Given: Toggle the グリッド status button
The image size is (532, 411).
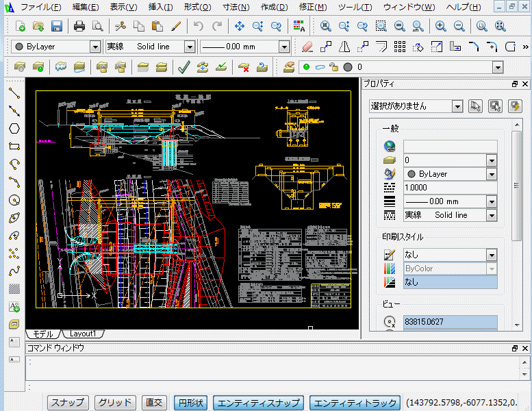Looking at the screenshot, I should [x=114, y=403].
